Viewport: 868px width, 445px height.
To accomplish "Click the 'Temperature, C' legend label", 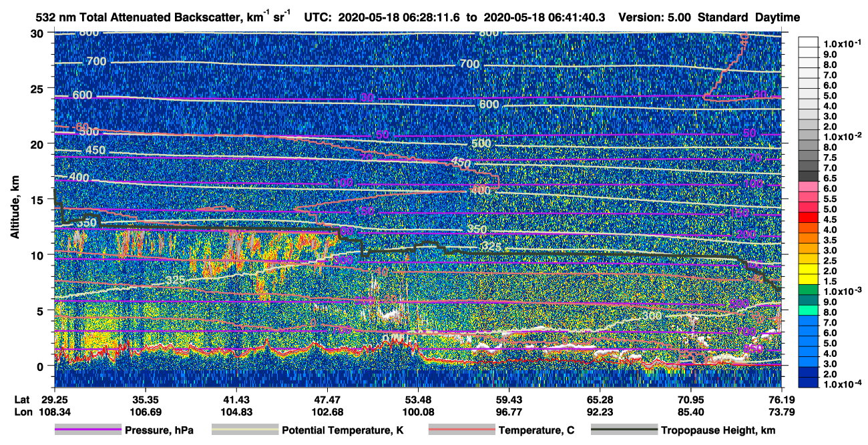I will 536,430.
